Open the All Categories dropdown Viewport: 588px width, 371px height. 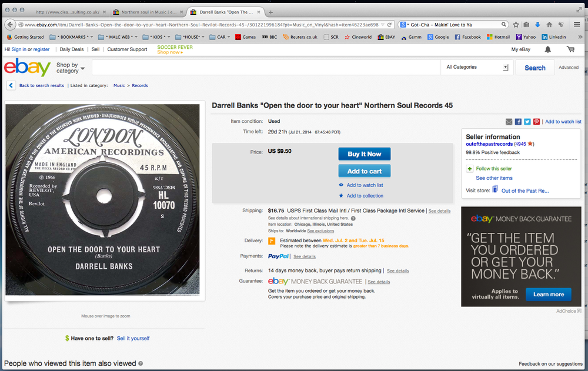click(477, 67)
